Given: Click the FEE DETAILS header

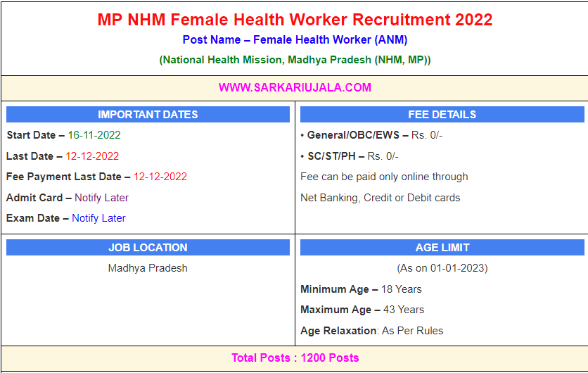Looking at the screenshot, I should coord(442,115).
